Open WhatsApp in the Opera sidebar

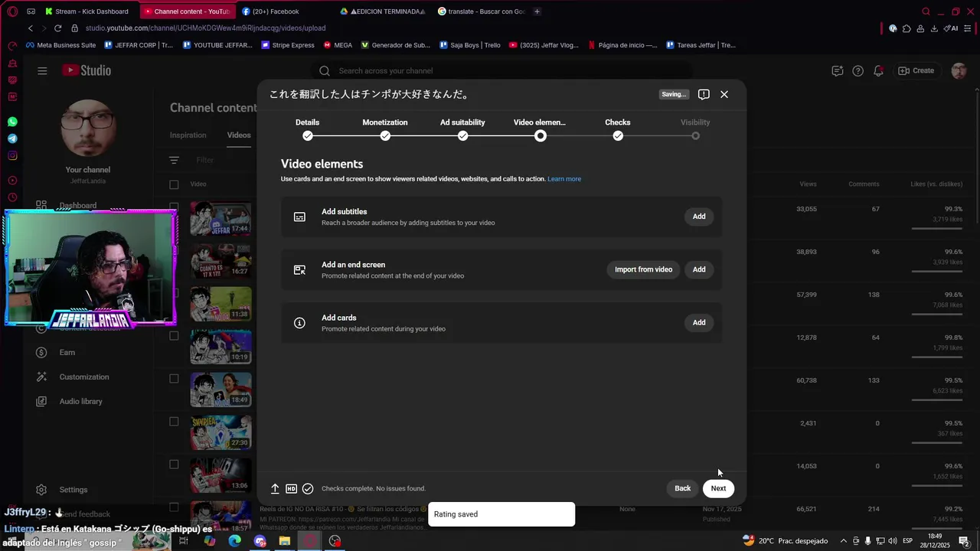[x=12, y=122]
